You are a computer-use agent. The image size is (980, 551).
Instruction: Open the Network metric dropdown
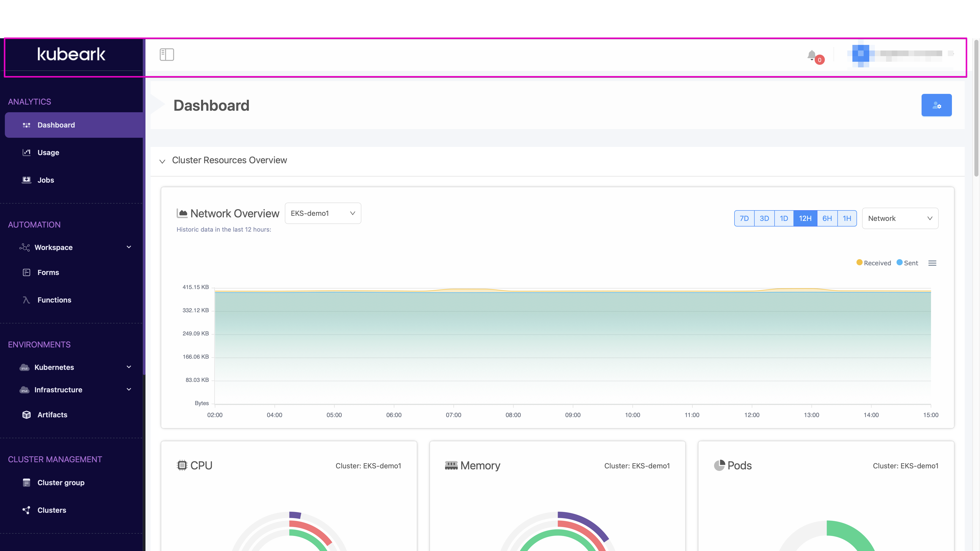900,218
